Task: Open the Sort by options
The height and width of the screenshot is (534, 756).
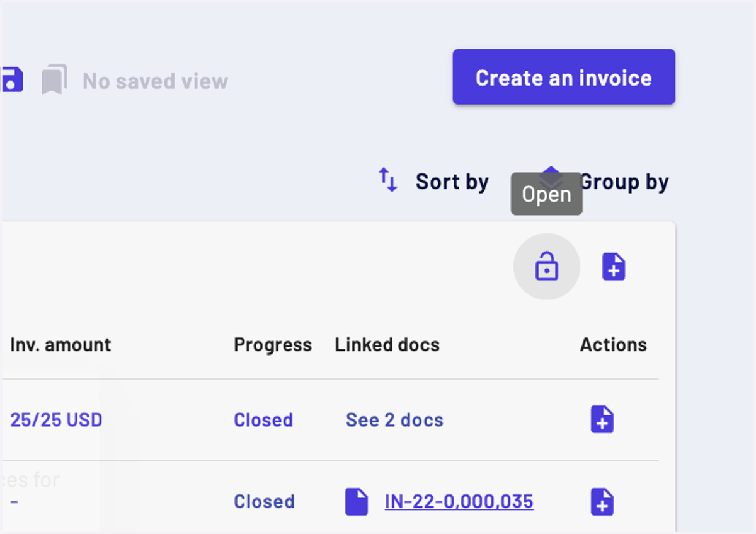Action: [x=433, y=182]
